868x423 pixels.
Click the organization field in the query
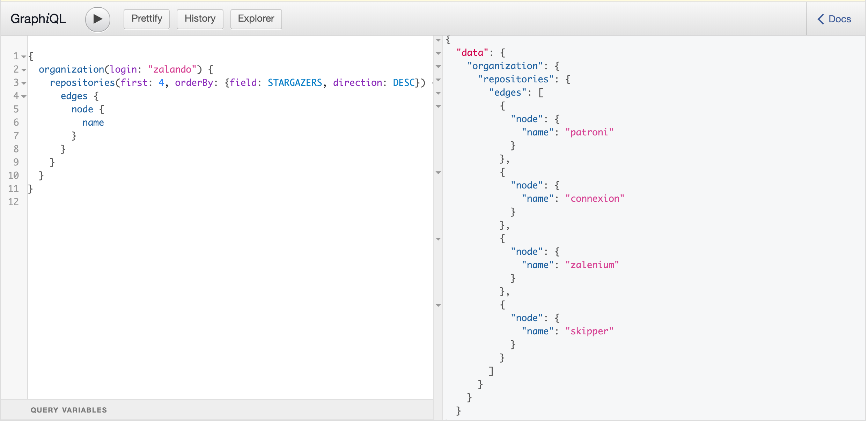[72, 69]
